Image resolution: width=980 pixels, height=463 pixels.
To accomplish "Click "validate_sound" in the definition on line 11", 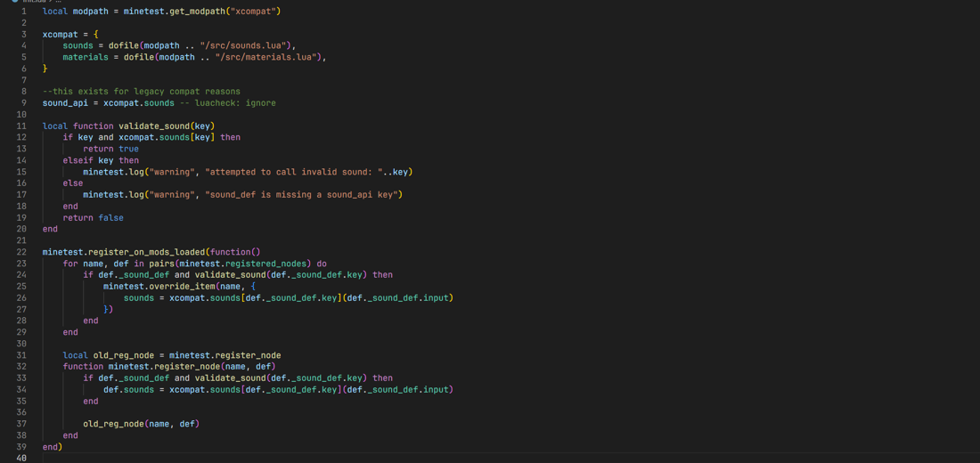I will tap(154, 126).
